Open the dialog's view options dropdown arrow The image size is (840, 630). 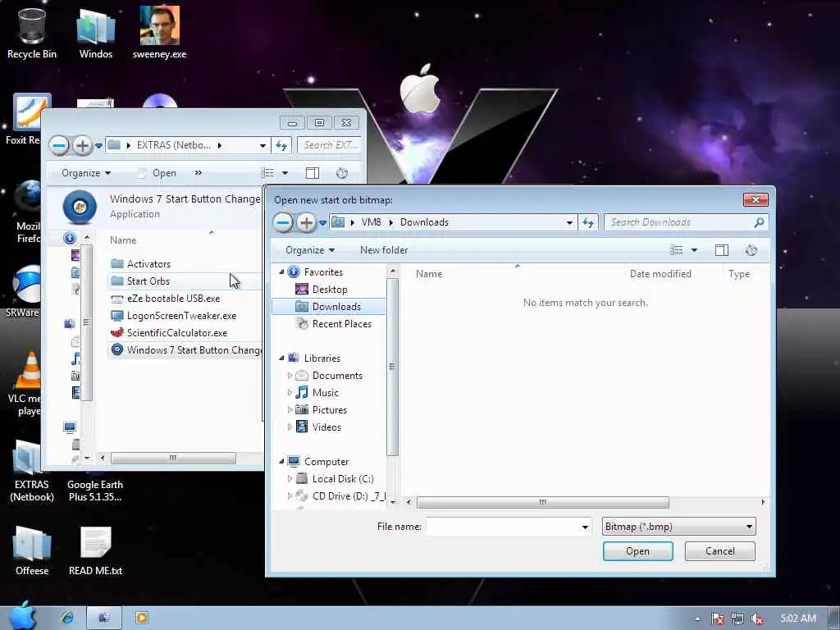point(694,250)
